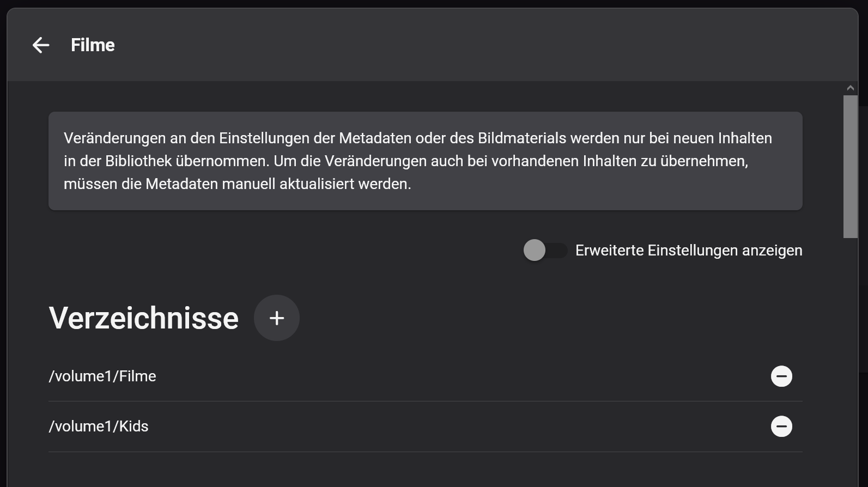Click the scrollbar up arrow
Viewport: 868px width, 487px height.
point(851,88)
